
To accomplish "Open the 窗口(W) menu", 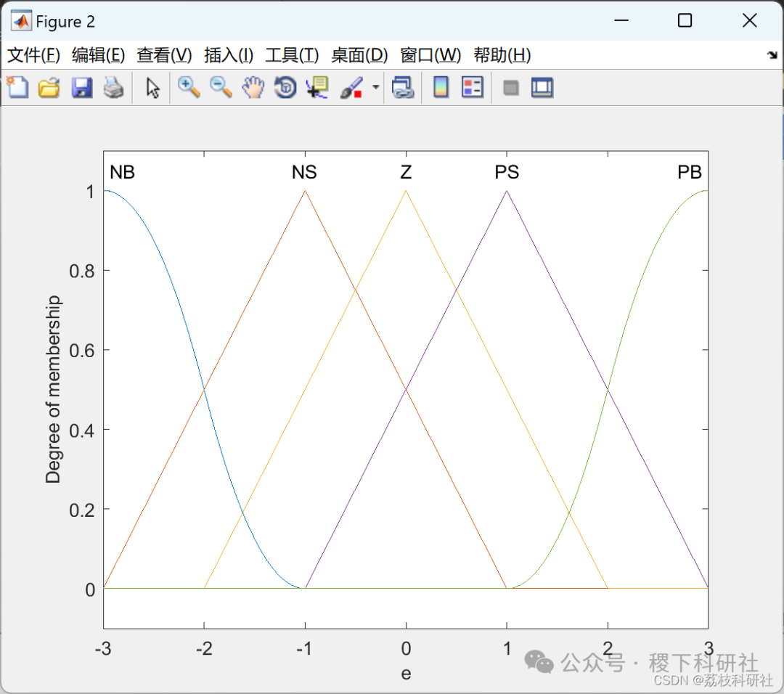I will (x=430, y=55).
